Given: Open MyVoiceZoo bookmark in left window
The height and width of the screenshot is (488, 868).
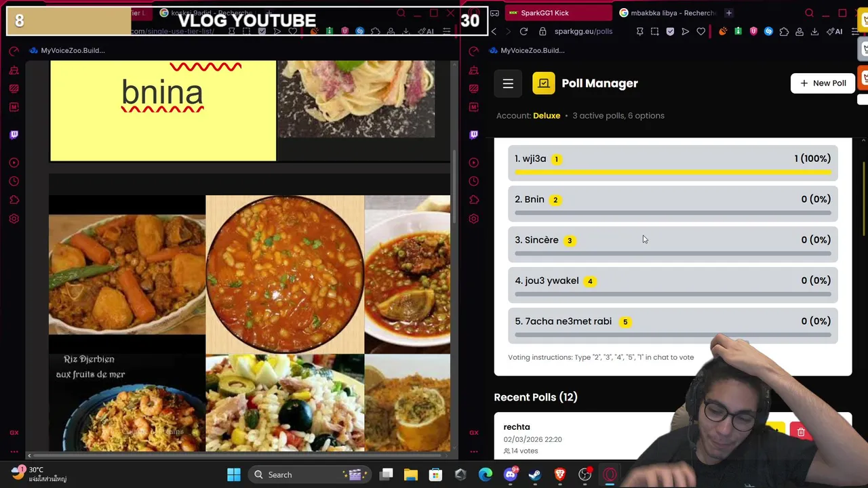Looking at the screenshot, I should click(x=66, y=50).
